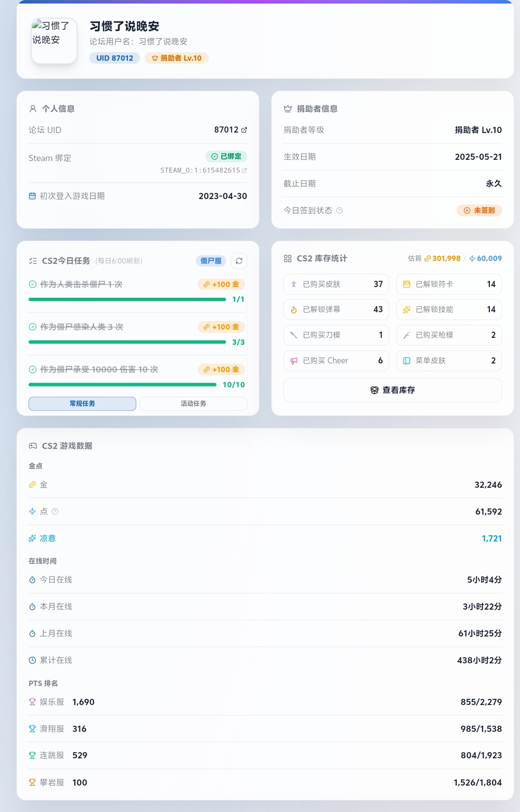Click the 连跳服 ranking row label
Viewport: 520px width, 812px height.
pos(52,755)
